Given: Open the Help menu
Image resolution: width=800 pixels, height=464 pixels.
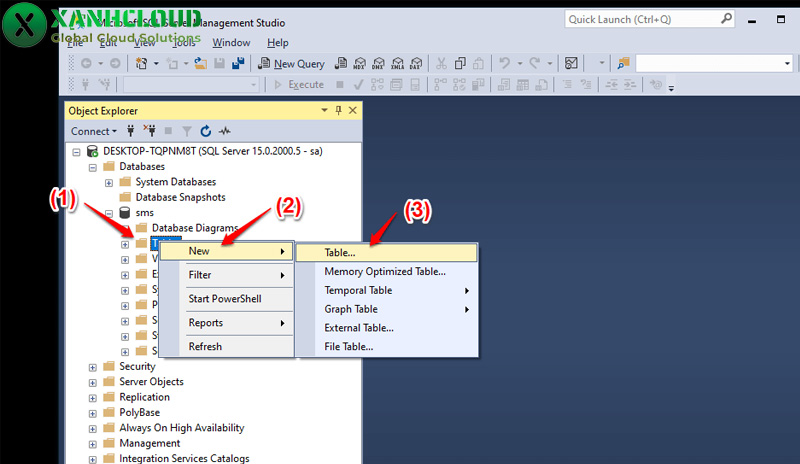Looking at the screenshot, I should click(278, 42).
